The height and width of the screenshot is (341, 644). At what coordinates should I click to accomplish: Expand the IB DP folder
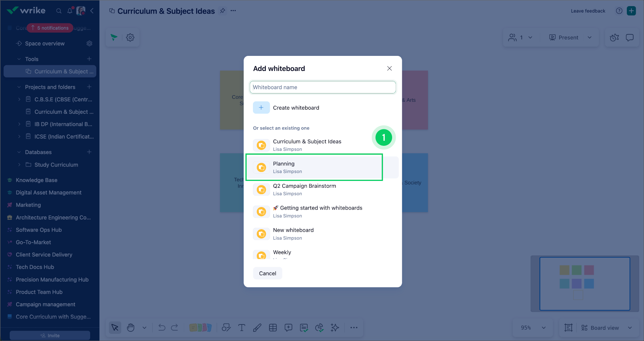click(19, 124)
